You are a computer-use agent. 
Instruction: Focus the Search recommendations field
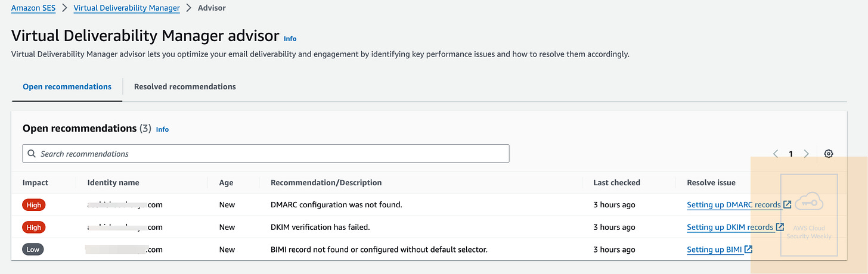(266, 154)
